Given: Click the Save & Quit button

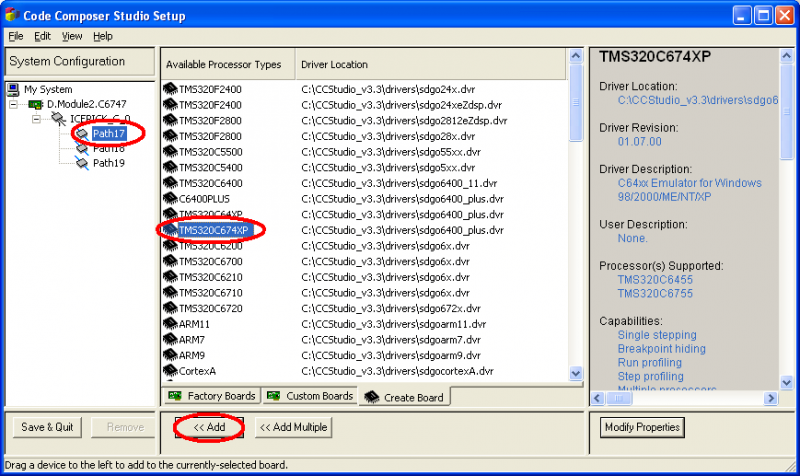Looking at the screenshot, I should (47, 427).
